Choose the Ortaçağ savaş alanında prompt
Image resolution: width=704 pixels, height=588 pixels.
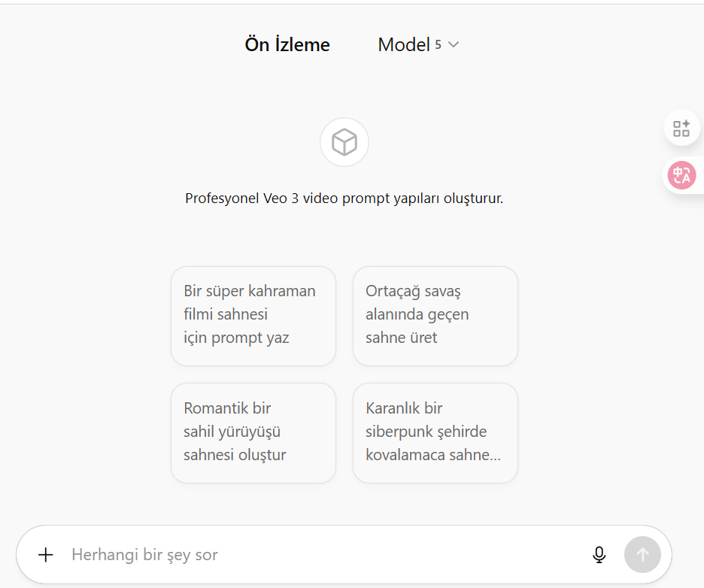435,316
